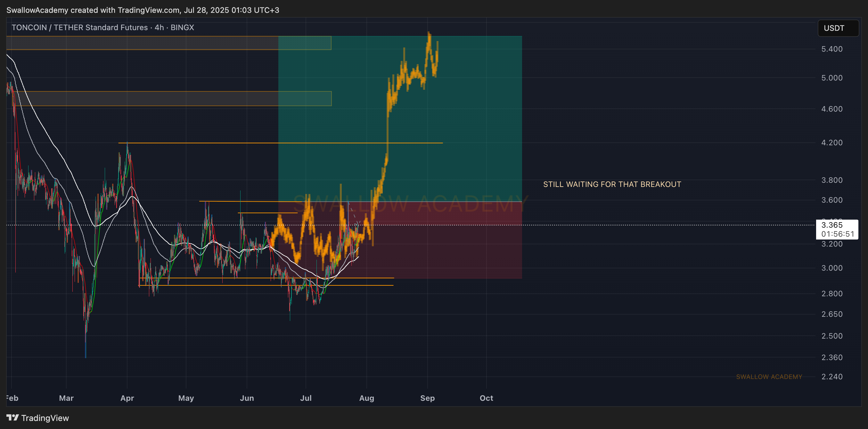The width and height of the screenshot is (868, 429).
Task: Click the Jul label on time axis
Action: [x=306, y=398]
